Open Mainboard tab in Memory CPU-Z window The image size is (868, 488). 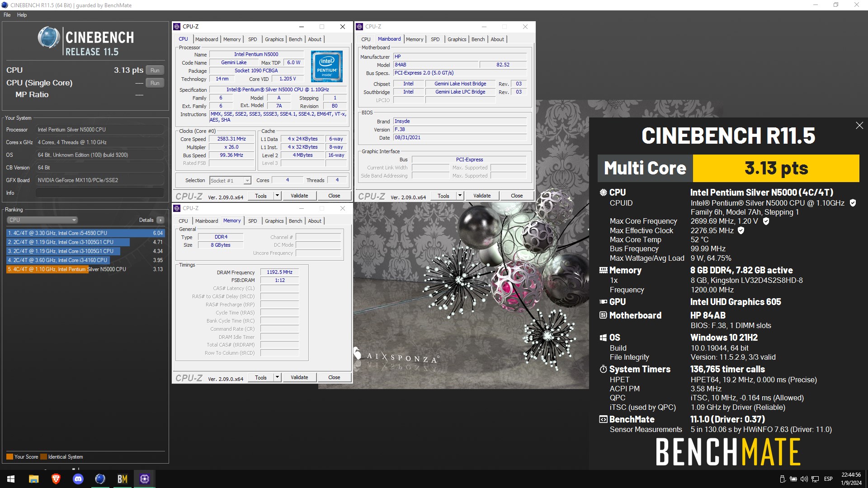tap(207, 221)
